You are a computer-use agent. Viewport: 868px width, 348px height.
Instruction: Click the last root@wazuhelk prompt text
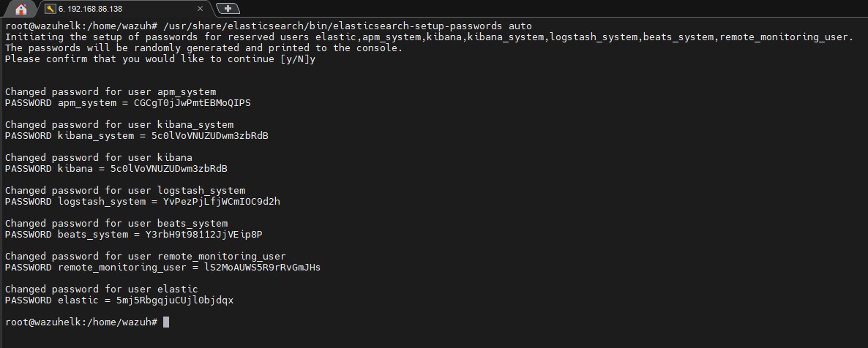81,322
